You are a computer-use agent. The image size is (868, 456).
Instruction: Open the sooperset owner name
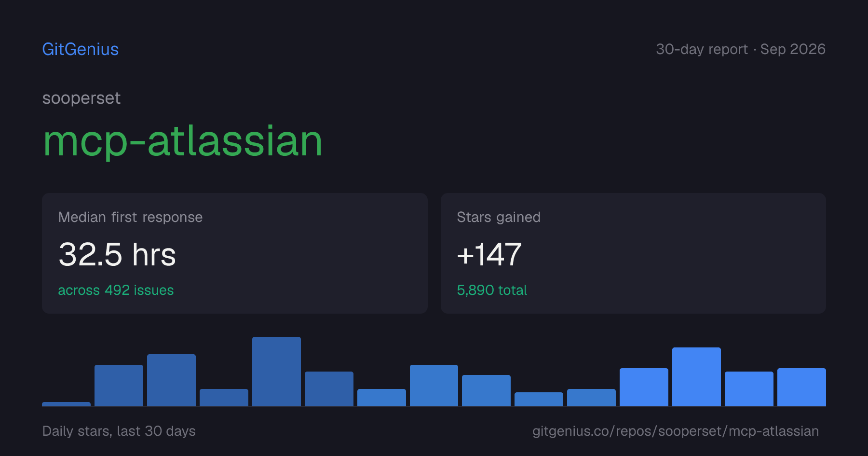coord(81,98)
